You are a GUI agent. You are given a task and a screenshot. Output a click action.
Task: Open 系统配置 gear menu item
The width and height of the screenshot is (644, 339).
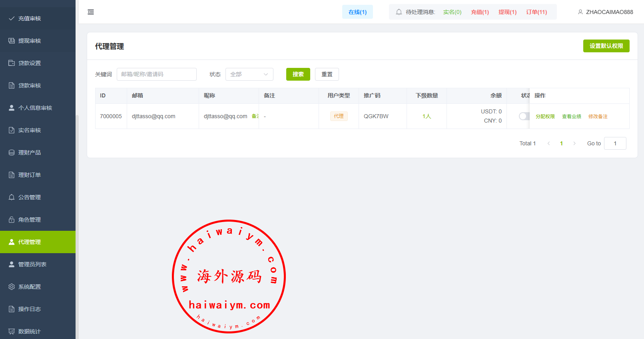(x=30, y=287)
